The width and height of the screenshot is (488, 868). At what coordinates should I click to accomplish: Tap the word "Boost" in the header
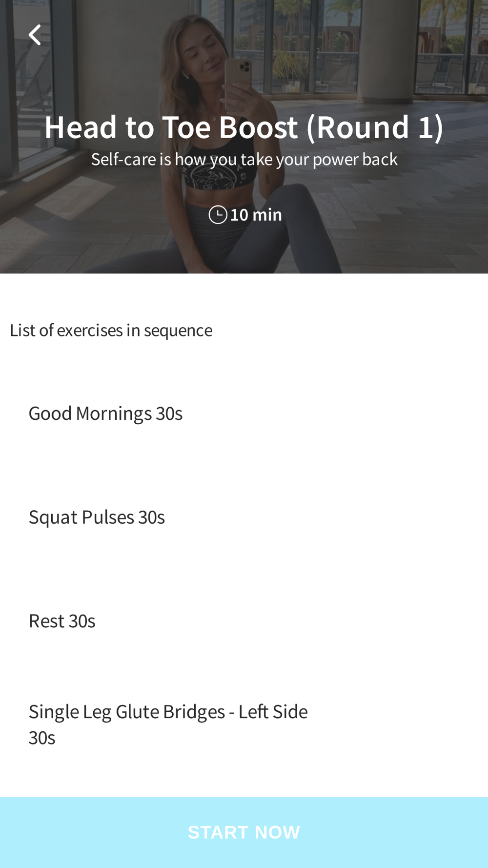[258, 127]
